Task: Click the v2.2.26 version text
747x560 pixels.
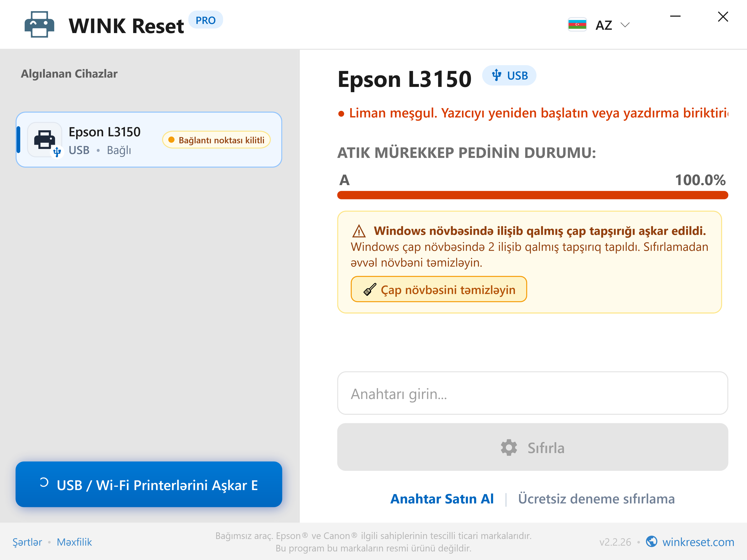Action: (x=615, y=542)
